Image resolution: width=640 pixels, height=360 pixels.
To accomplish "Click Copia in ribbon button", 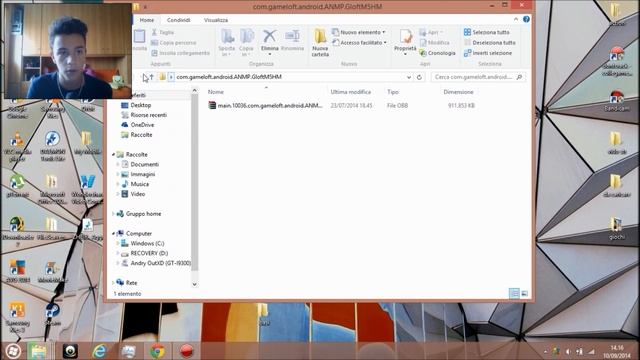I will coord(246,42).
